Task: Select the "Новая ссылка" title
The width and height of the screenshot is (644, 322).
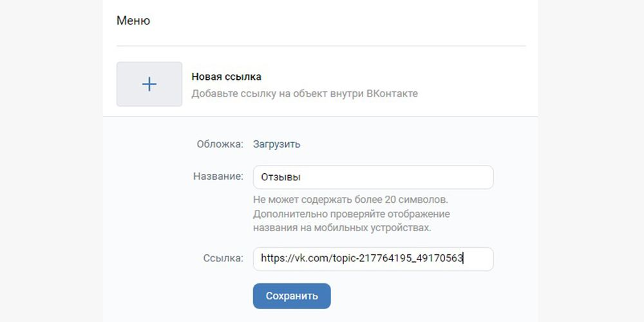Action: point(226,77)
